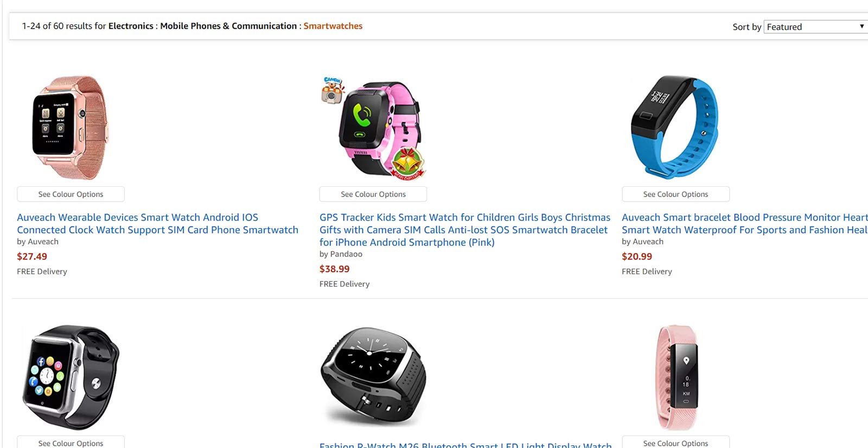Click the $27.49 price
The width and height of the screenshot is (868, 448).
[x=32, y=256]
